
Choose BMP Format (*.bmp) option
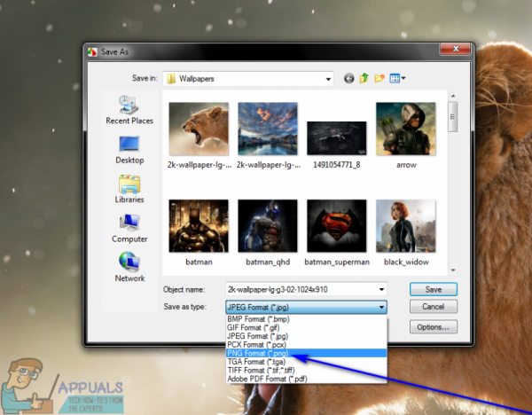point(307,319)
